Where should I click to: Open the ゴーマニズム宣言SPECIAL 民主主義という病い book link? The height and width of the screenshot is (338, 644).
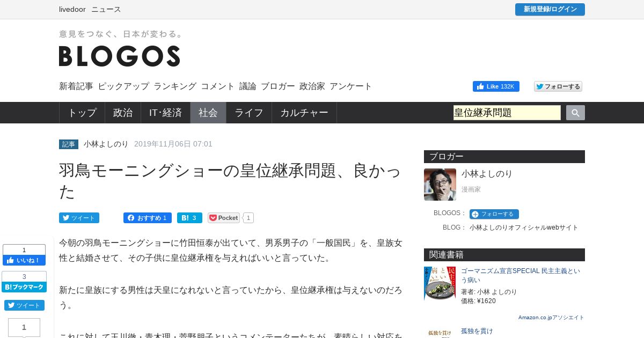[521, 275]
